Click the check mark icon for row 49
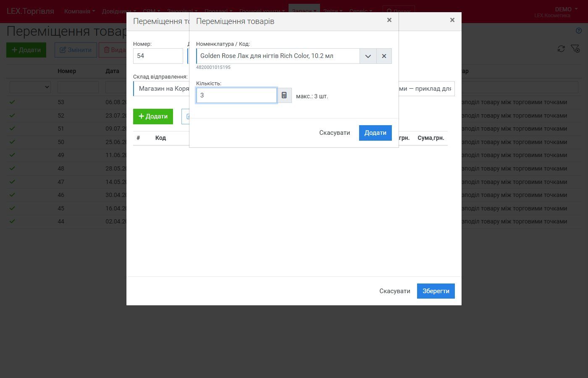Screen dimensions: 588x378 click(x=12, y=155)
